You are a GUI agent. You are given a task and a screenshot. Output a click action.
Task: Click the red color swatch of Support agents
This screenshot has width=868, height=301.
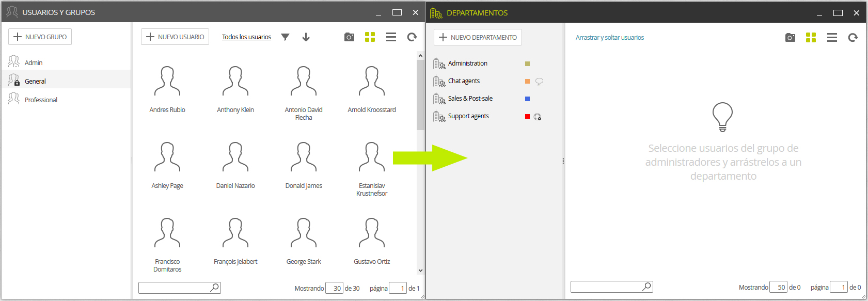527,117
